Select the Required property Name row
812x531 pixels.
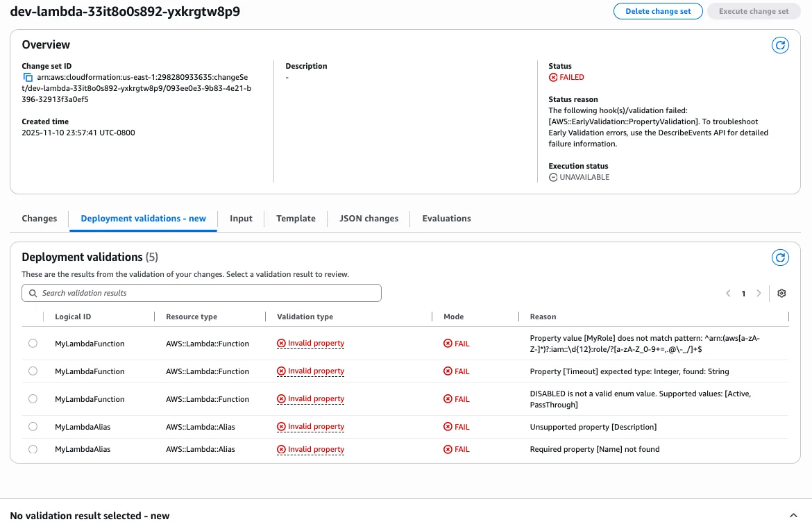33,449
